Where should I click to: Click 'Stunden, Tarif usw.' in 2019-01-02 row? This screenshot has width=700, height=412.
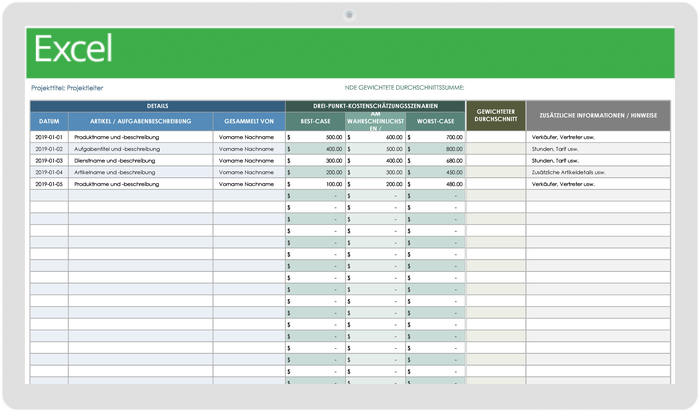pyautogui.click(x=598, y=149)
